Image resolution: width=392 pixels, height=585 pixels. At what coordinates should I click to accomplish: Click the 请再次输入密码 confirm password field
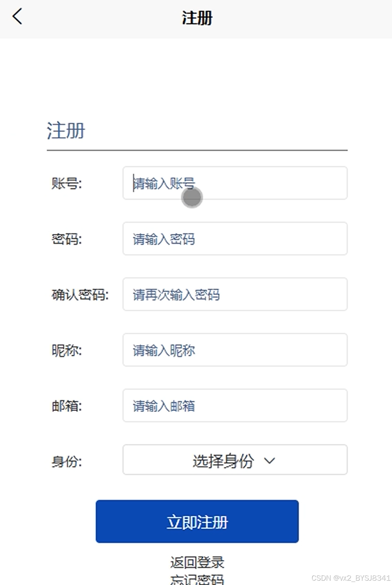(235, 294)
